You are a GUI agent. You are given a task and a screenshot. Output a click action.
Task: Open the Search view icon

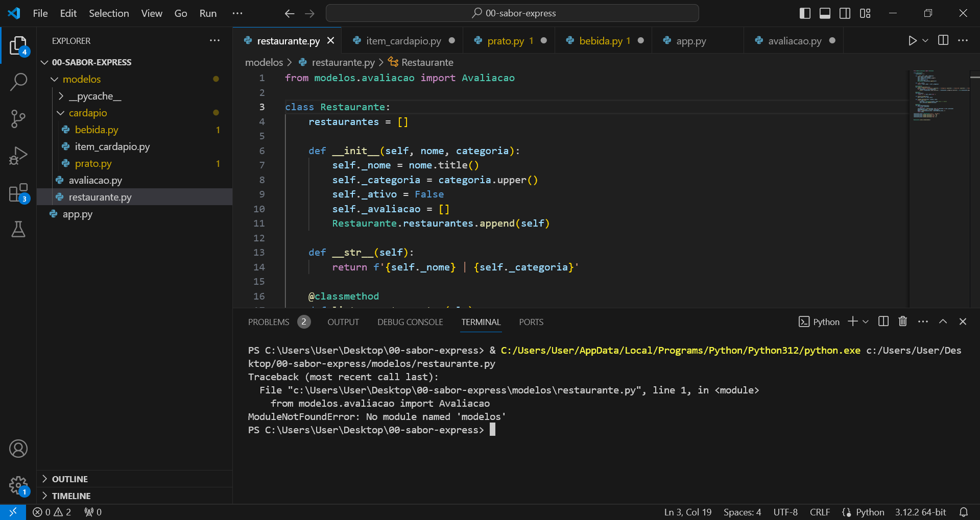[x=18, y=82]
